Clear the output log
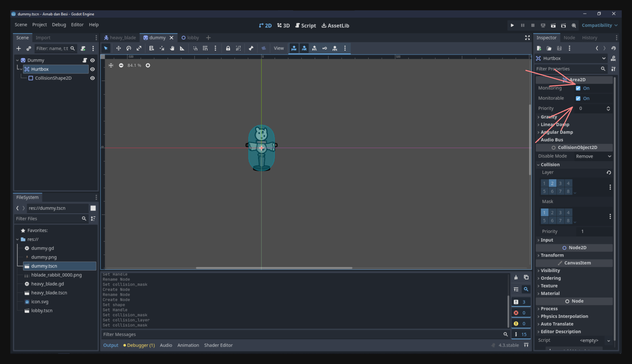Image resolution: width=632 pixels, height=364 pixels. pyautogui.click(x=516, y=277)
